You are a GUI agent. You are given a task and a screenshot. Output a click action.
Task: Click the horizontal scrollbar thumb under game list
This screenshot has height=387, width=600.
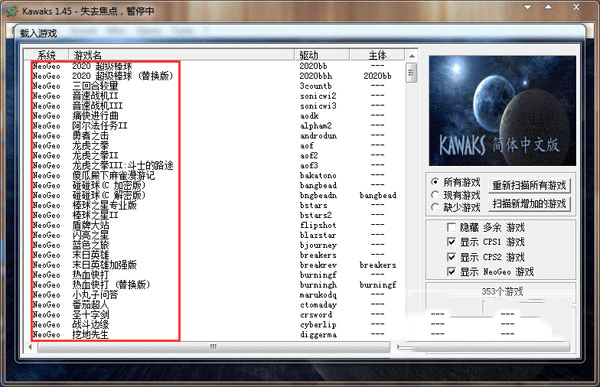[x=214, y=347]
